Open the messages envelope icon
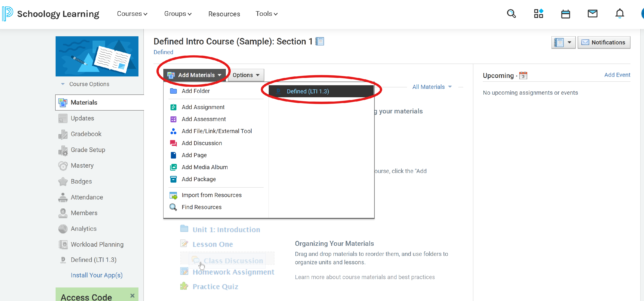 point(592,14)
